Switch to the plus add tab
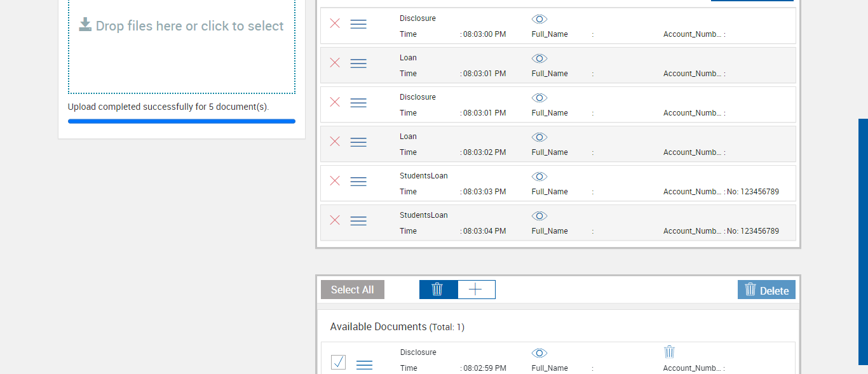 pos(476,290)
